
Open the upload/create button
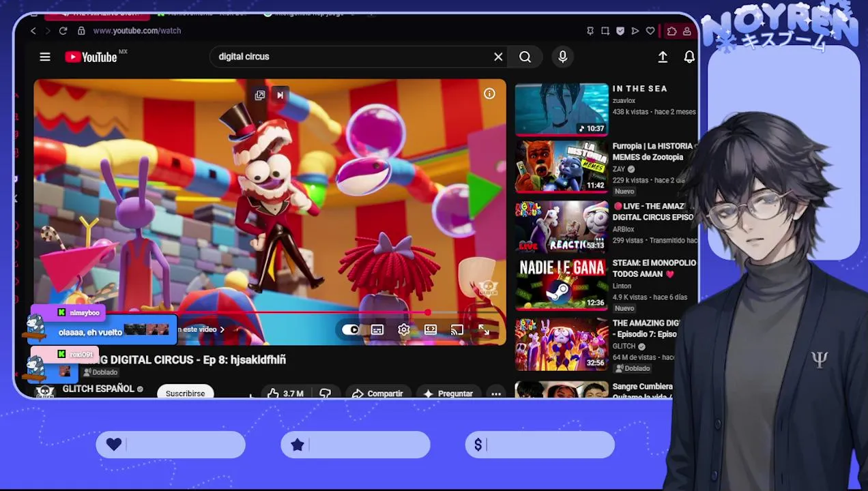(x=663, y=57)
